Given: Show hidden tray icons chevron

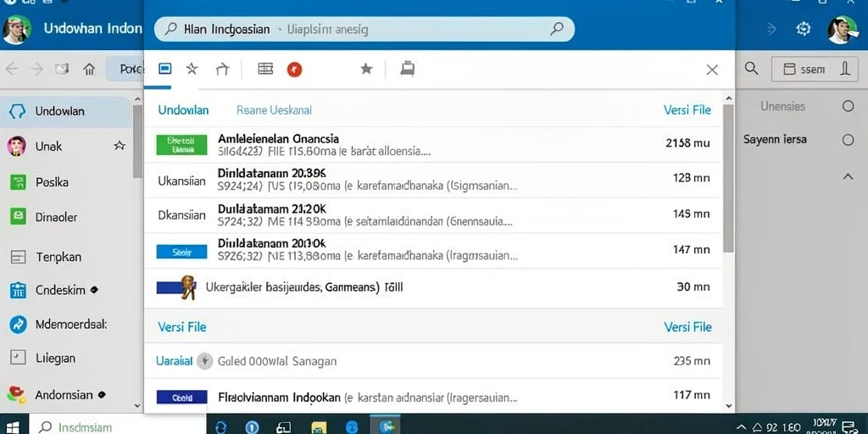Looking at the screenshot, I should pos(742,427).
